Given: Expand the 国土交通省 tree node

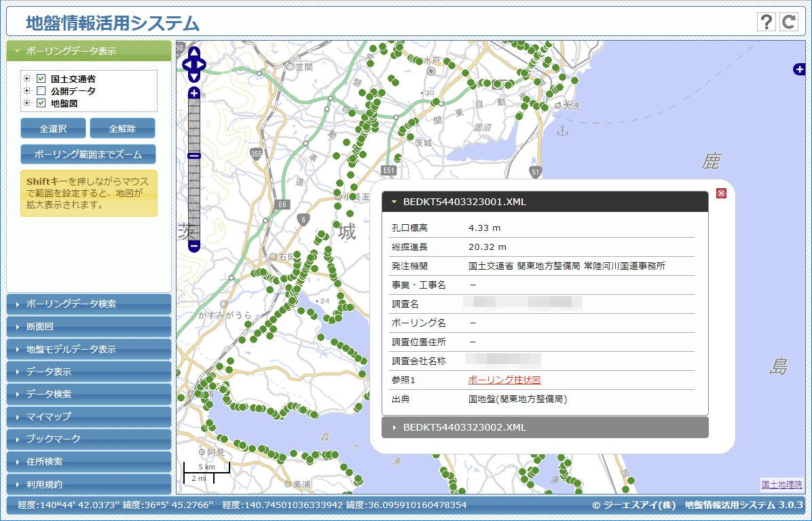Looking at the screenshot, I should click(26, 79).
